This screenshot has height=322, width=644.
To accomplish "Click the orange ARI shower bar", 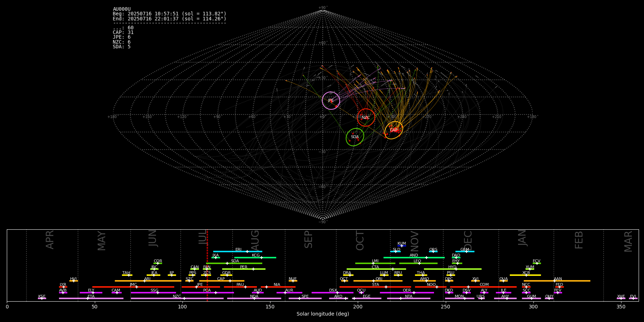I will 148,281.
